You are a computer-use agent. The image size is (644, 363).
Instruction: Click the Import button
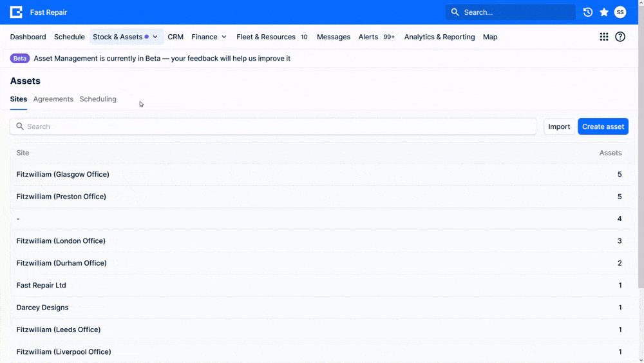coord(559,126)
